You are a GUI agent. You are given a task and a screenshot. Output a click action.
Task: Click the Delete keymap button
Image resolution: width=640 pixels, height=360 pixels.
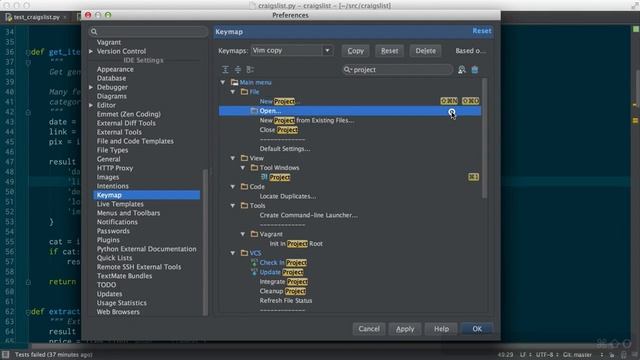pyautogui.click(x=425, y=51)
